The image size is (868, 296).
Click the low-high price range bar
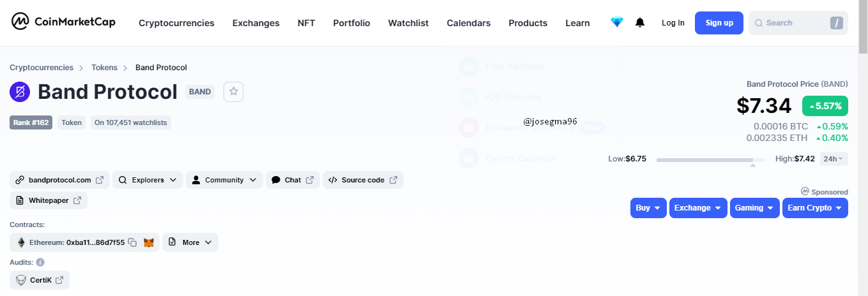(x=711, y=159)
